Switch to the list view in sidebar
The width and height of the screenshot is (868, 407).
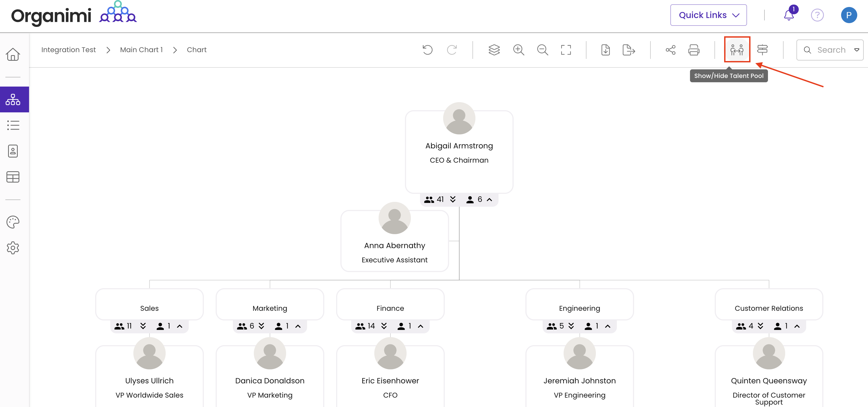tap(13, 125)
